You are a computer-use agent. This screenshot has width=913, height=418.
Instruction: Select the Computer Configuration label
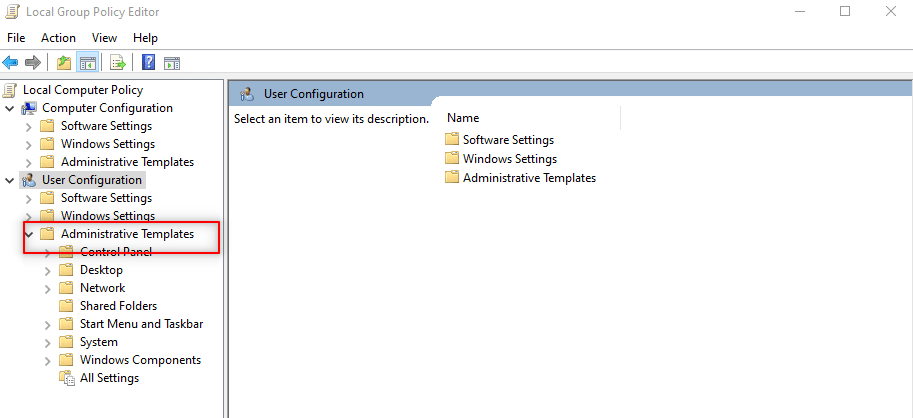pos(107,108)
